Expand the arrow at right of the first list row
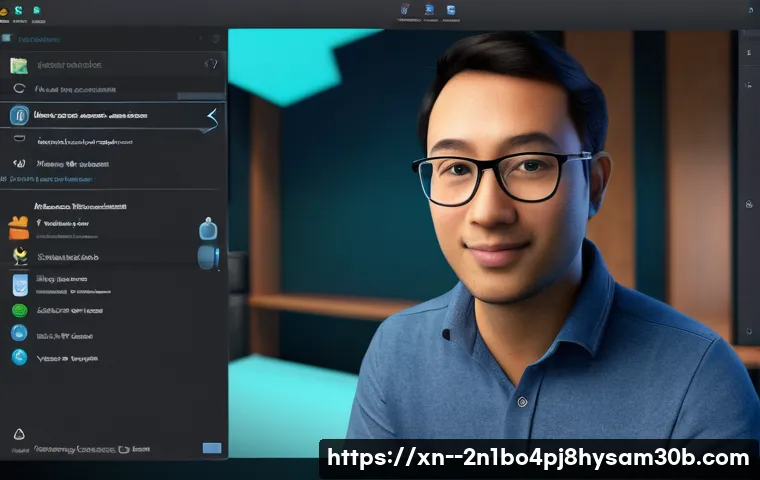The height and width of the screenshot is (480, 760). 210,64
